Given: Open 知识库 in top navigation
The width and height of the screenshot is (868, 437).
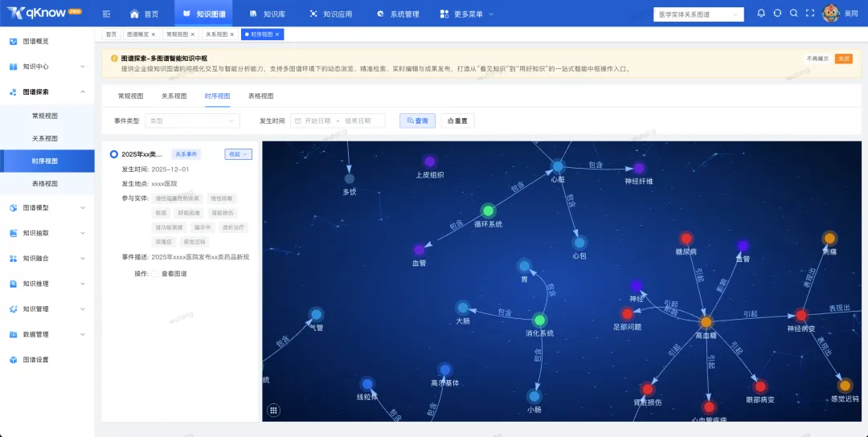Looking at the screenshot, I should point(268,14).
